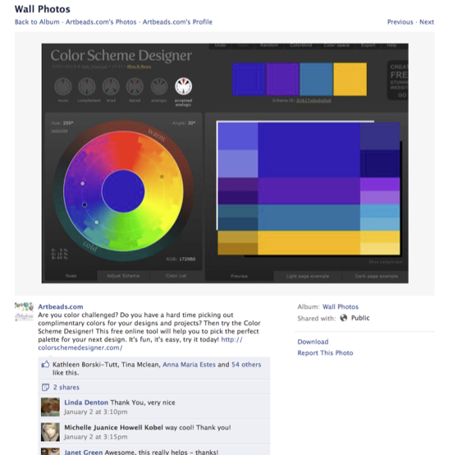Select the mono scheme icon

63,86
